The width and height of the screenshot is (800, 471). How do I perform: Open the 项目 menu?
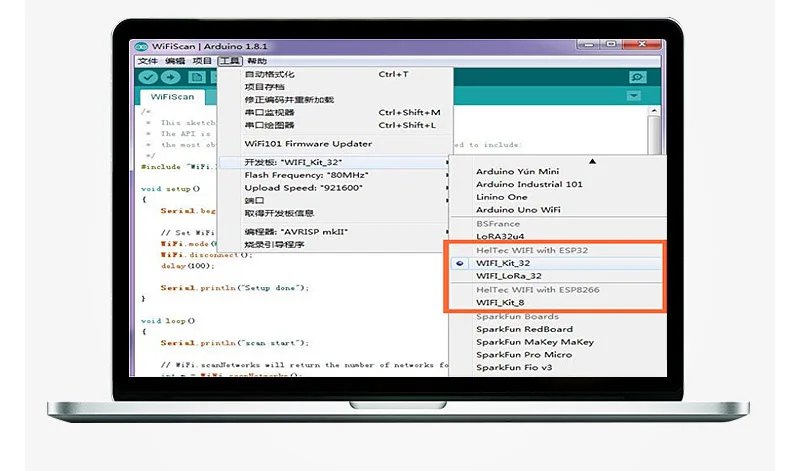pos(202,61)
